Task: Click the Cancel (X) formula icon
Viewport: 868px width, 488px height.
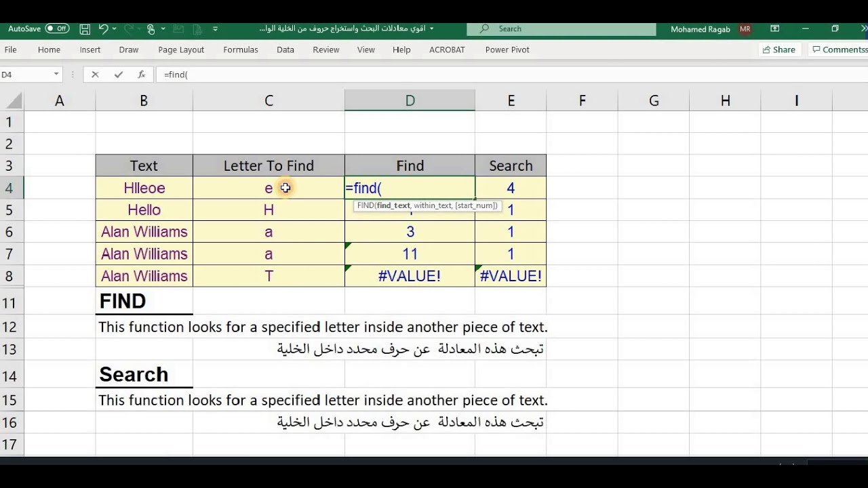Action: pos(95,75)
